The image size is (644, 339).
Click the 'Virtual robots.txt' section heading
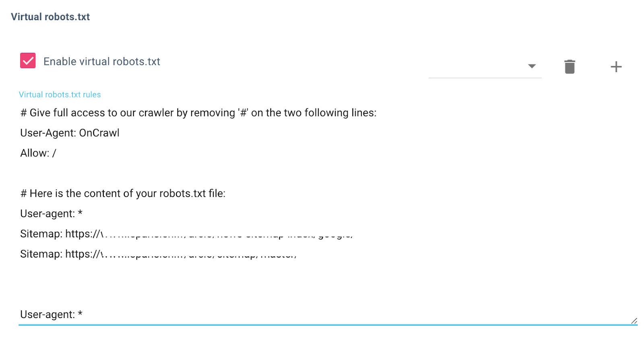(50, 17)
